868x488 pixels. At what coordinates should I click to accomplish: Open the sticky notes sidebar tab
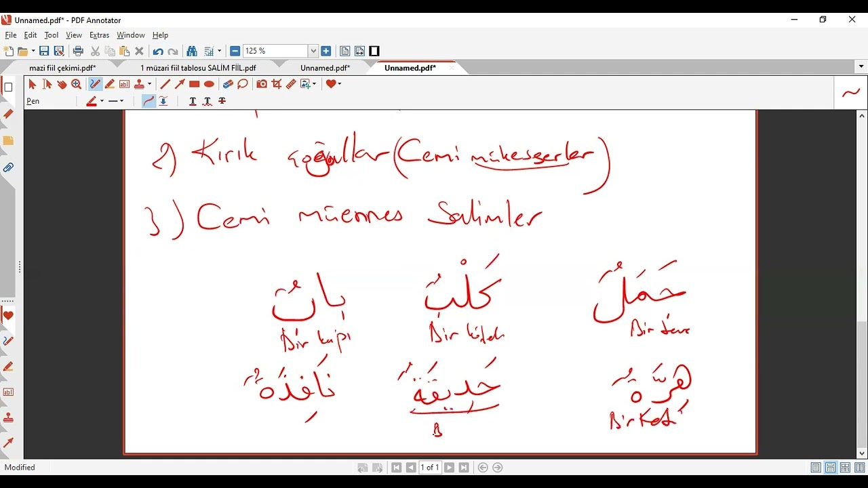tap(8, 140)
